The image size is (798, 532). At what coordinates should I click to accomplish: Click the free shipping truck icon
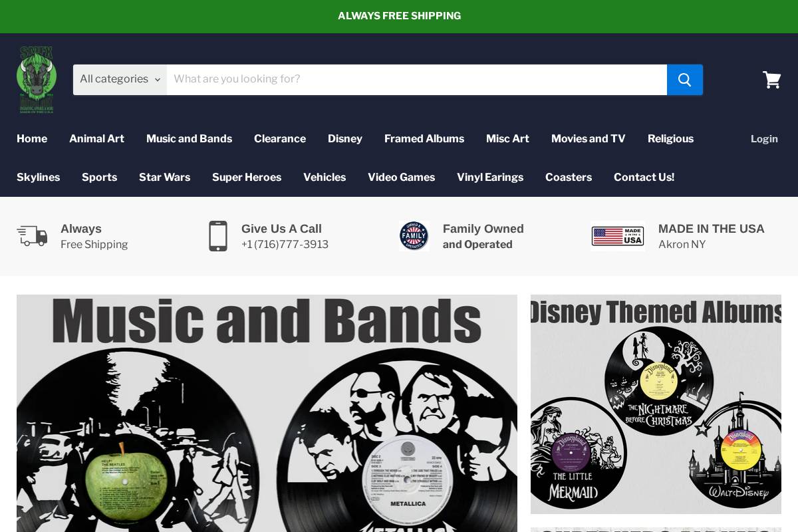coord(31,235)
